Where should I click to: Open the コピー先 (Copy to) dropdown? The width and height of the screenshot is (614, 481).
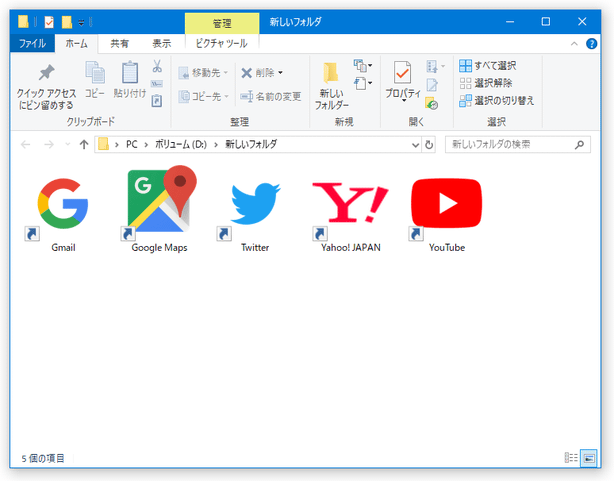[203, 96]
